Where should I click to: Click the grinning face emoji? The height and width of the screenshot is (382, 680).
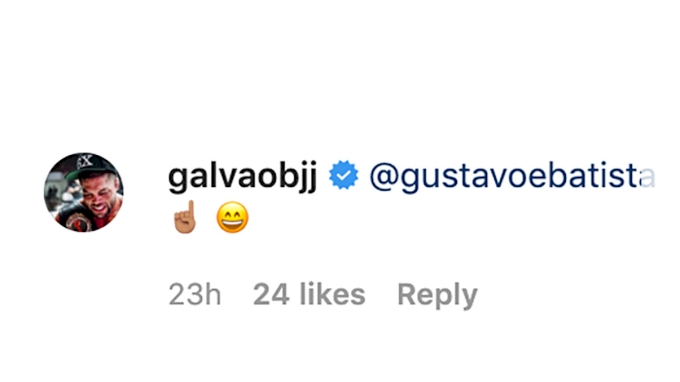pyautogui.click(x=232, y=218)
